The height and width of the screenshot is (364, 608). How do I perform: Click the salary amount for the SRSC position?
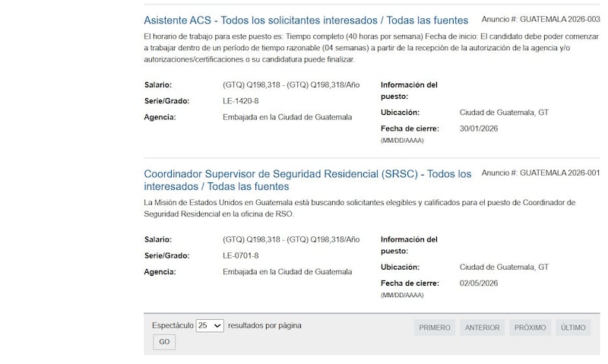[291, 239]
